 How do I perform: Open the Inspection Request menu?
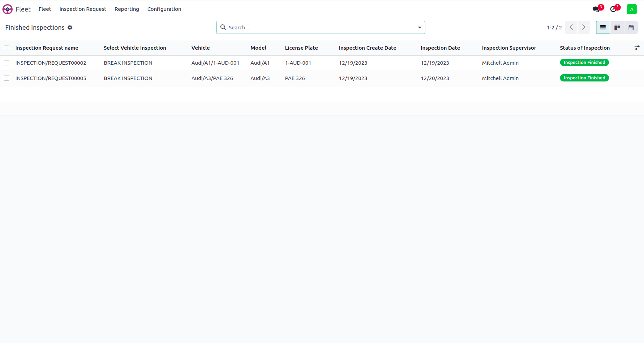tap(83, 9)
